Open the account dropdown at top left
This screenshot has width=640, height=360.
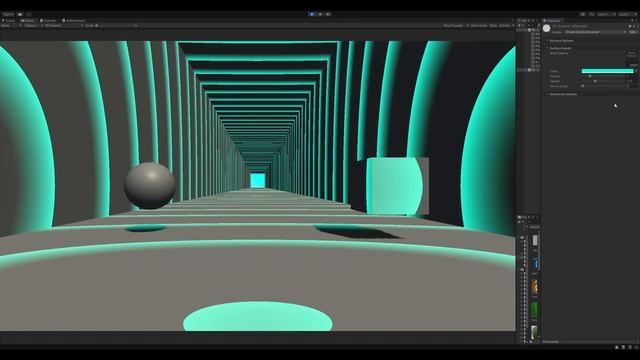pyautogui.click(x=8, y=14)
